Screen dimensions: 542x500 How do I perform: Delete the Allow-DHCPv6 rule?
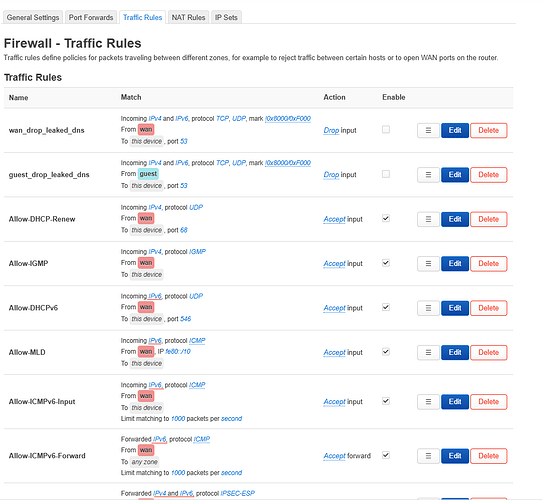pos(488,308)
